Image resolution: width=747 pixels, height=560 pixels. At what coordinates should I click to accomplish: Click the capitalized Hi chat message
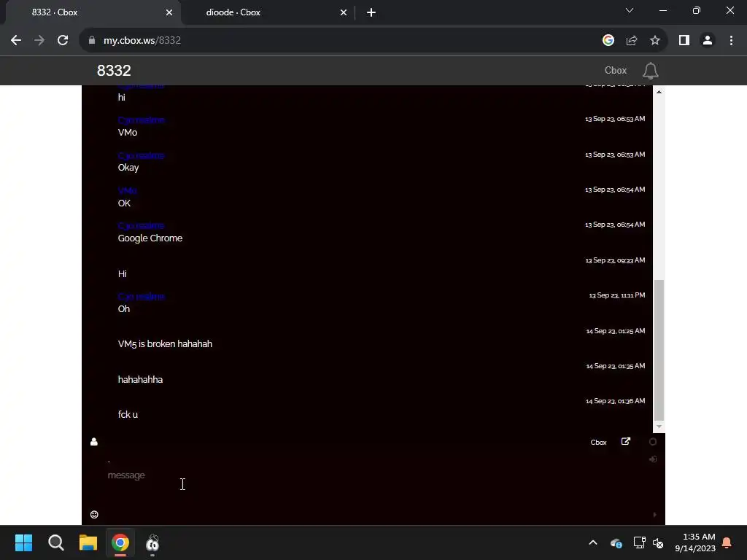[123, 274]
